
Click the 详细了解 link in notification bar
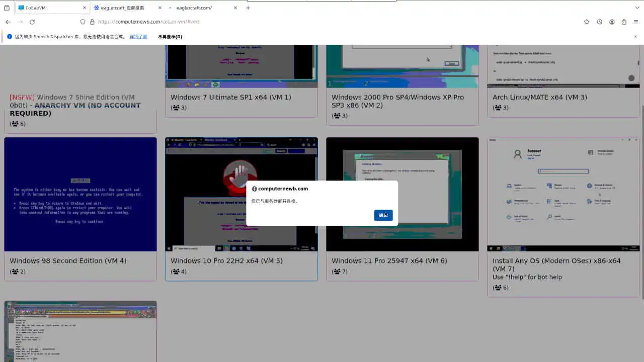point(138,37)
